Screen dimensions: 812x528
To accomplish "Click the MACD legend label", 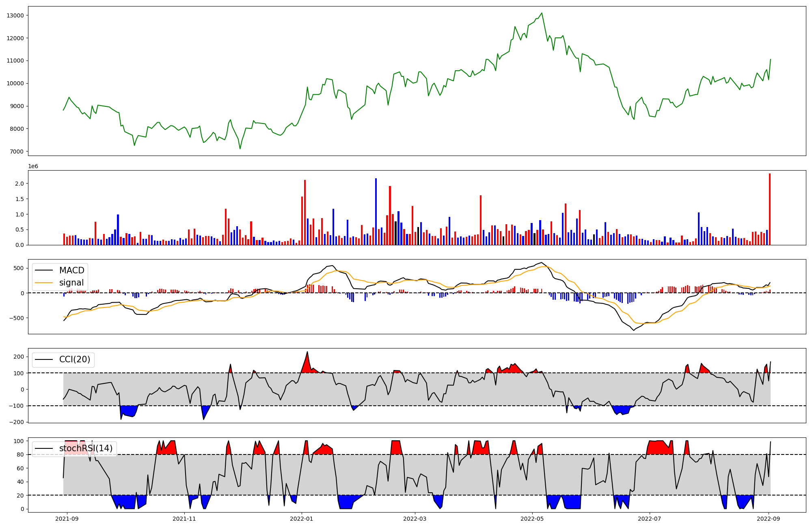I will pos(71,270).
